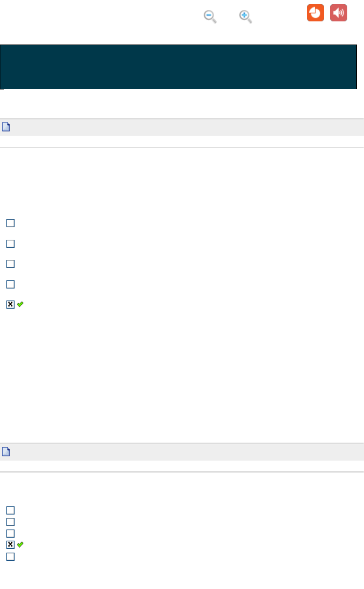This screenshot has width=364, height=589.
Task: Click the document icon in first question header
Action: [6, 127]
